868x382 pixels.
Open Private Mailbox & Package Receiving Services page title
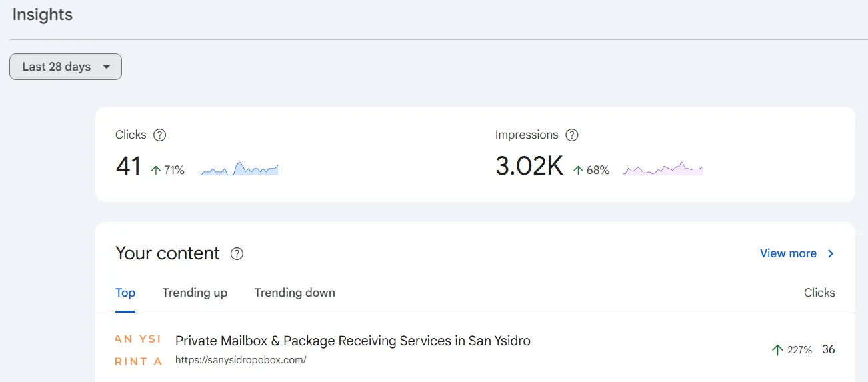[x=353, y=341]
